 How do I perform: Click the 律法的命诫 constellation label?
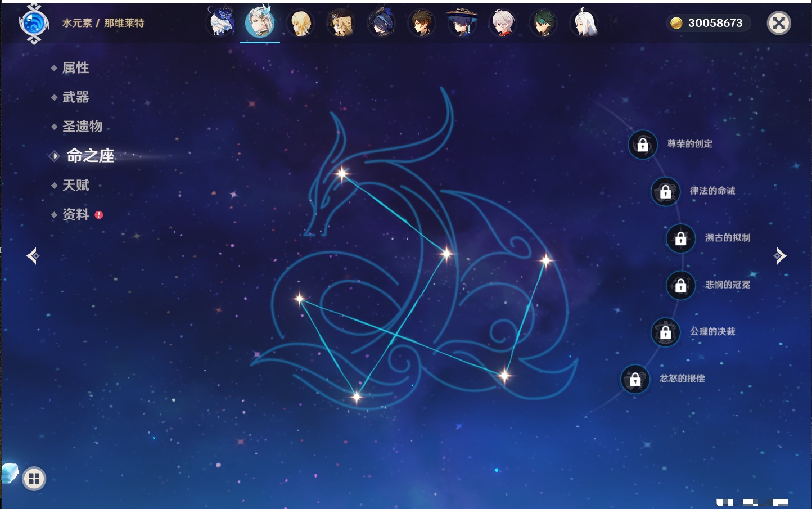(x=712, y=191)
